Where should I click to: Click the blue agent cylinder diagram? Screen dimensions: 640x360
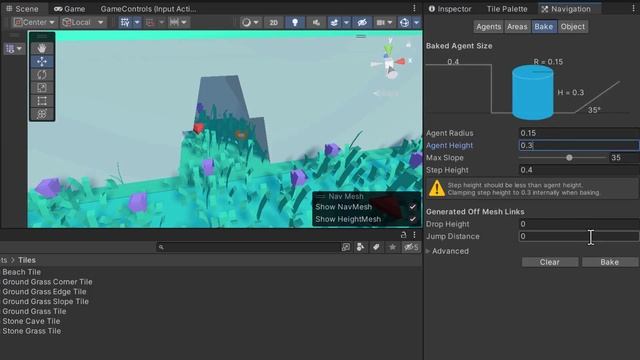pyautogui.click(x=533, y=93)
